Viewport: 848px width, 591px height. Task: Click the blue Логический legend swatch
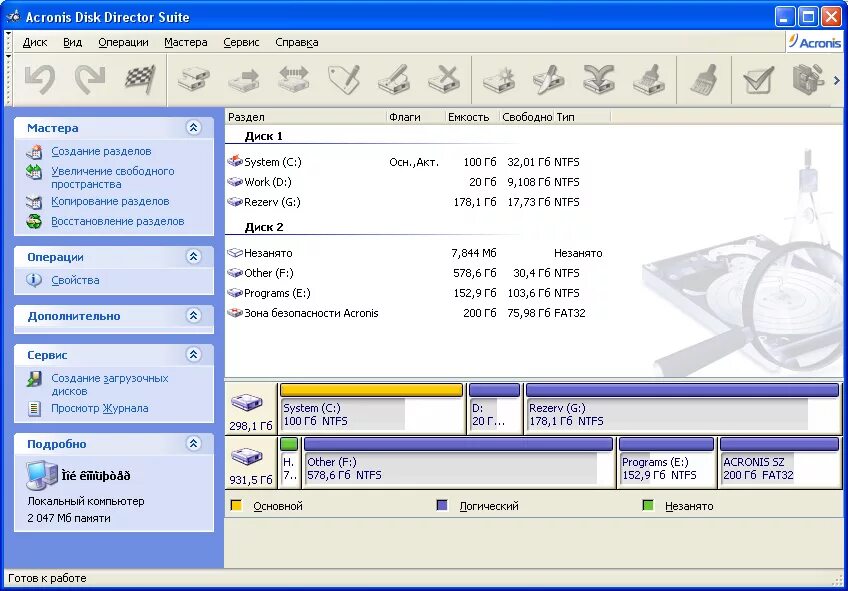[x=442, y=506]
